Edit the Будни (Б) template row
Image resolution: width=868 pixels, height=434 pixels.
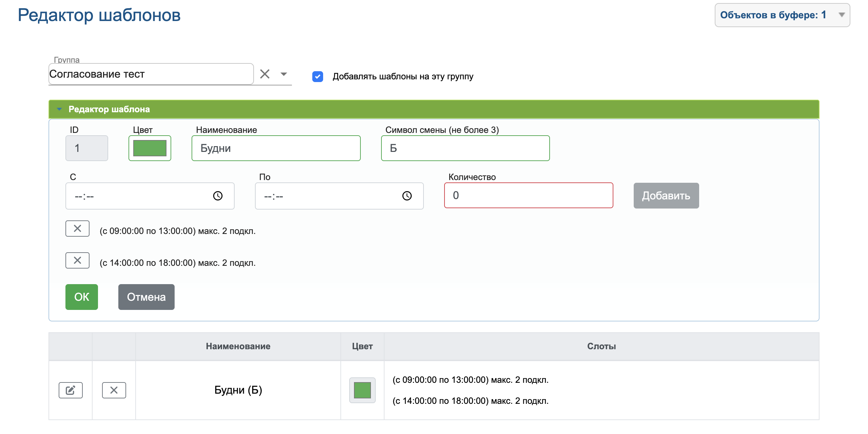71,390
